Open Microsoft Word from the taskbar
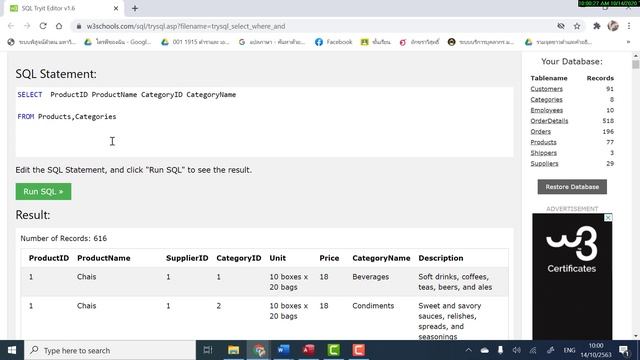This screenshot has height=360, width=640. click(x=284, y=350)
